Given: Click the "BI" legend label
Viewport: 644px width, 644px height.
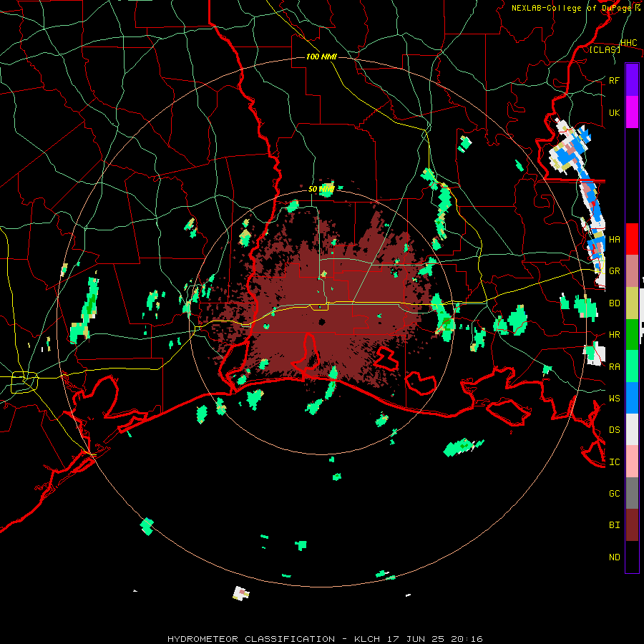Looking at the screenshot, I should 615,525.
